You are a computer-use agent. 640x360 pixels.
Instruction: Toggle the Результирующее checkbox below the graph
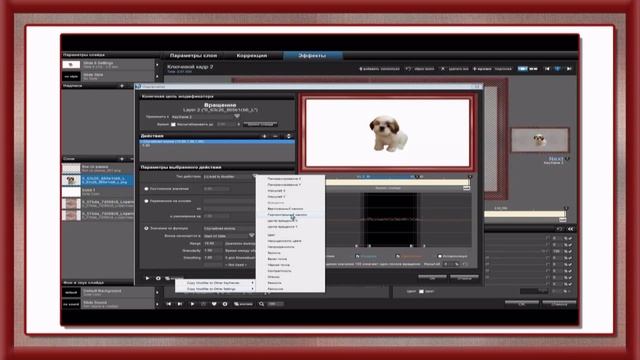pos(440,256)
